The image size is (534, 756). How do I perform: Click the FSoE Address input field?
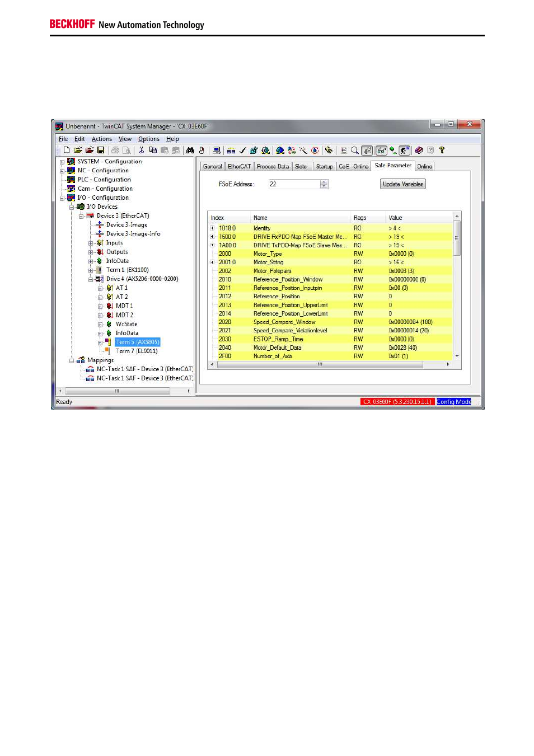pyautogui.click(x=293, y=184)
